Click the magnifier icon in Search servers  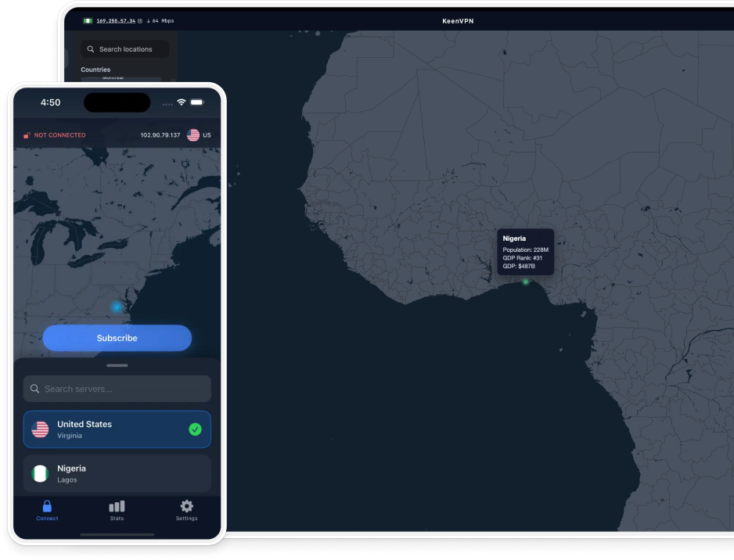[34, 389]
